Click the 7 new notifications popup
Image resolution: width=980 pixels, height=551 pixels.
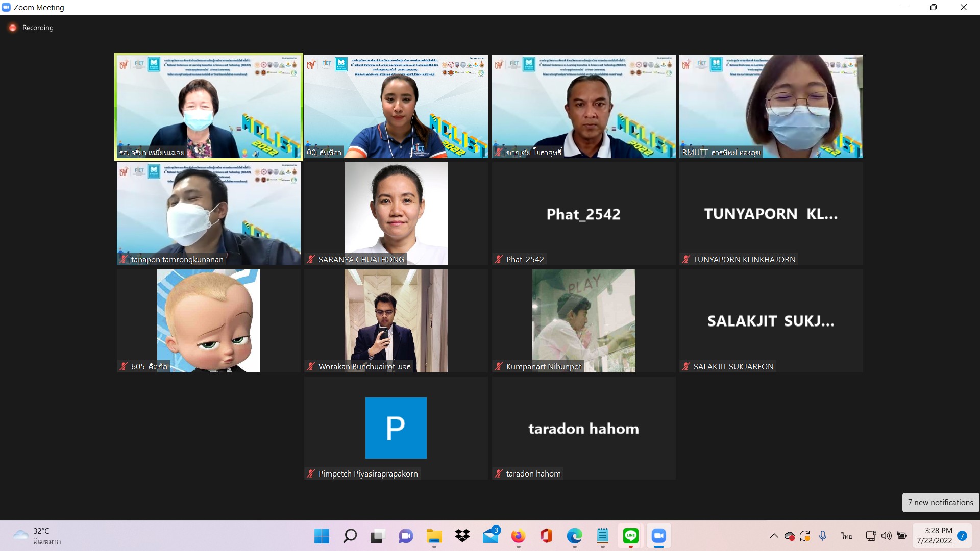click(x=940, y=503)
